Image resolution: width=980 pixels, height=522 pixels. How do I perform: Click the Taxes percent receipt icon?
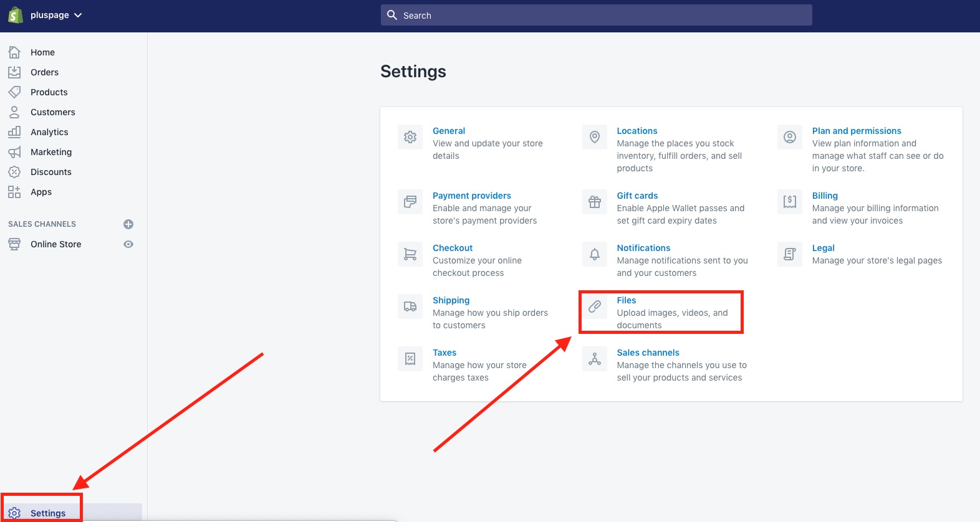point(410,359)
